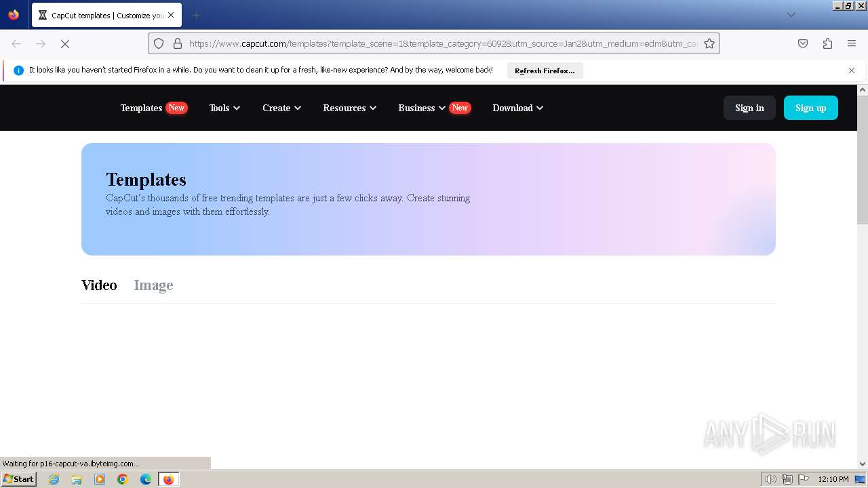Viewport: 868px width, 488px height.
Task: Open the tracking protection shield icon
Action: pos(159,43)
